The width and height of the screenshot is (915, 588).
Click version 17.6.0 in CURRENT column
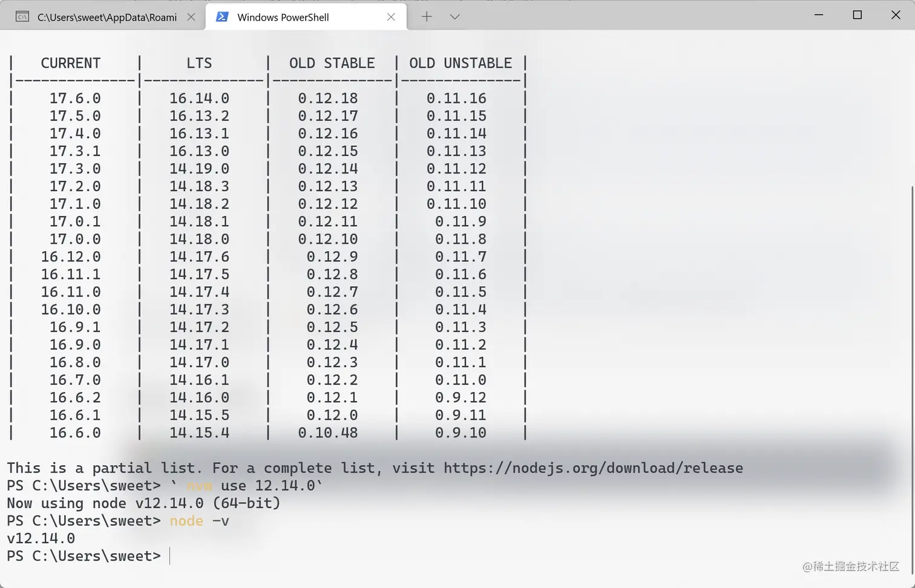coord(75,98)
